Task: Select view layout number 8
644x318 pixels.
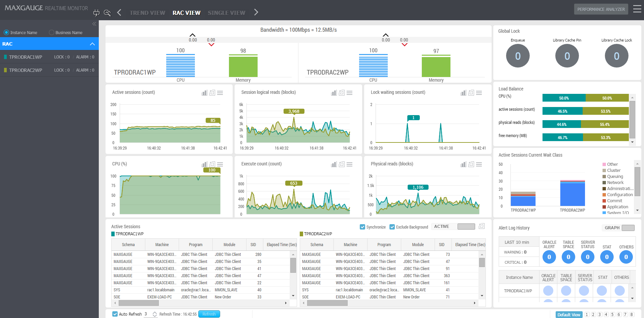Action: pos(632,315)
